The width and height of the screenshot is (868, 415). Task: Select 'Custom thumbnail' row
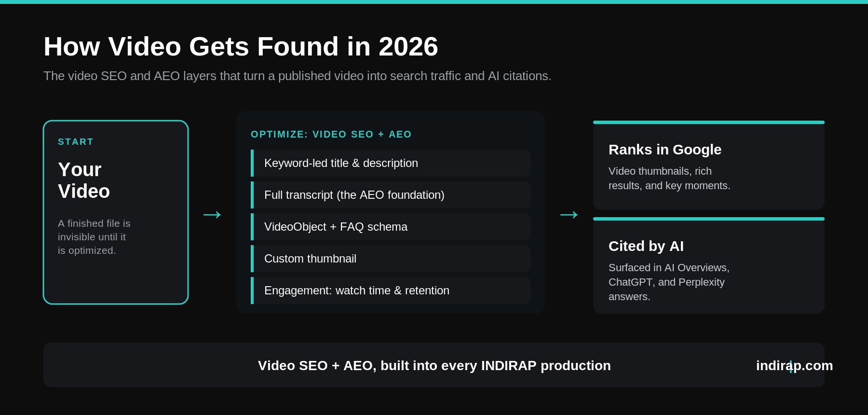(x=391, y=259)
